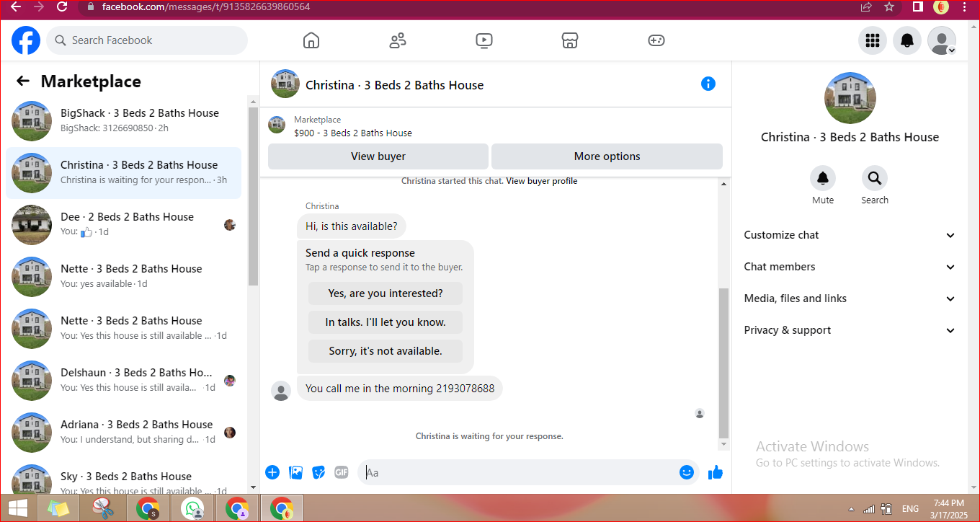Open the Watch video icon

[x=484, y=40]
